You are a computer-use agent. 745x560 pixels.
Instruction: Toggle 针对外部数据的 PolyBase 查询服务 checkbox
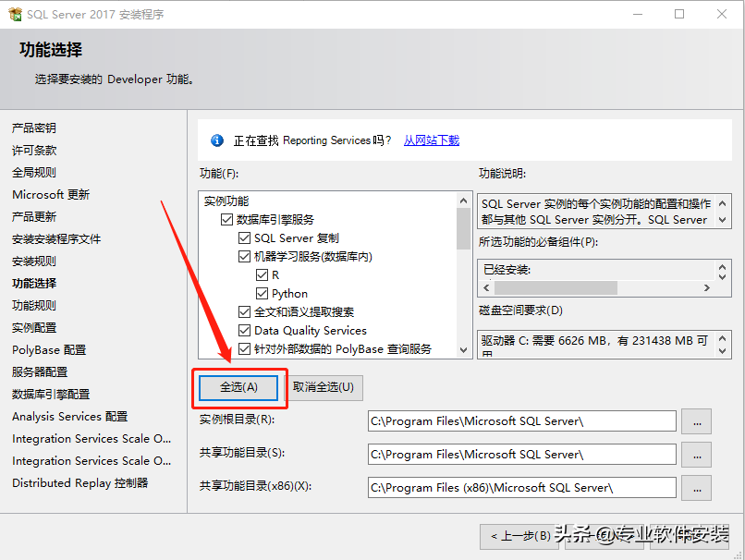244,349
